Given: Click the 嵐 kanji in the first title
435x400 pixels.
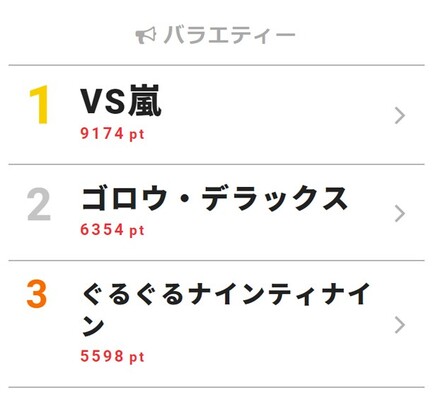Looking at the screenshot, I should click(x=145, y=101).
